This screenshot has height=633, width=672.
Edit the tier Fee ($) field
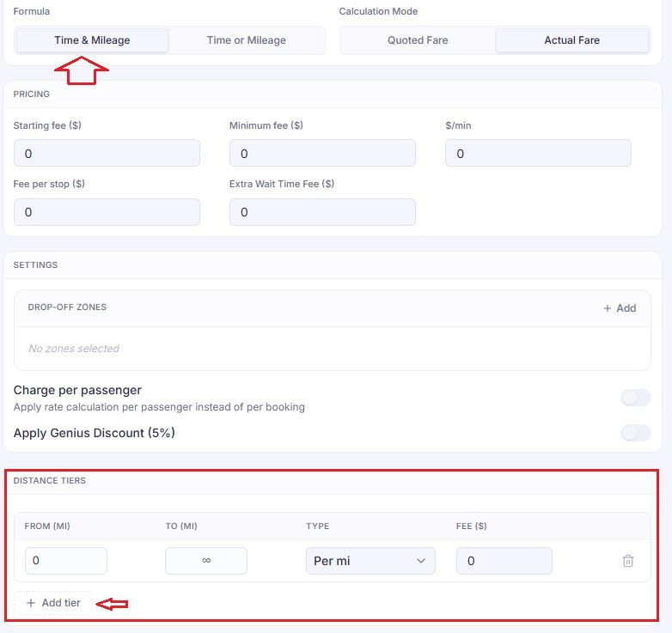coord(504,561)
